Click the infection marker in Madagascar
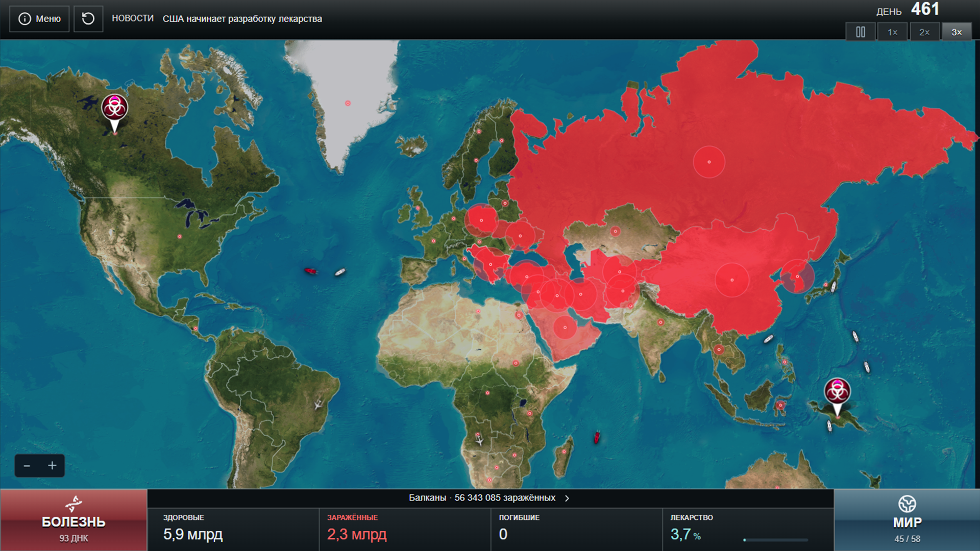The height and width of the screenshot is (551, 980). tap(564, 452)
